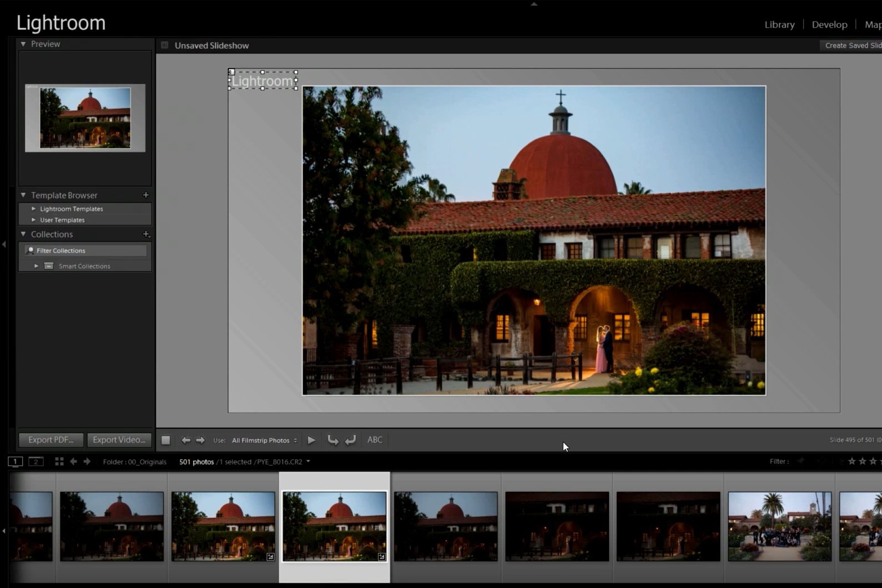Click the Preview panel slide thumbnail
The image size is (882, 588).
(x=85, y=118)
